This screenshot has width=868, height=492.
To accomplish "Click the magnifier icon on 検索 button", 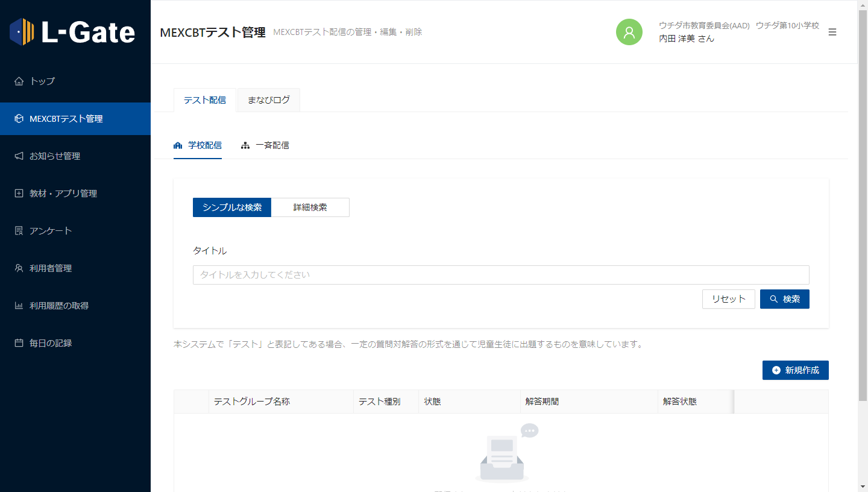I will (774, 299).
